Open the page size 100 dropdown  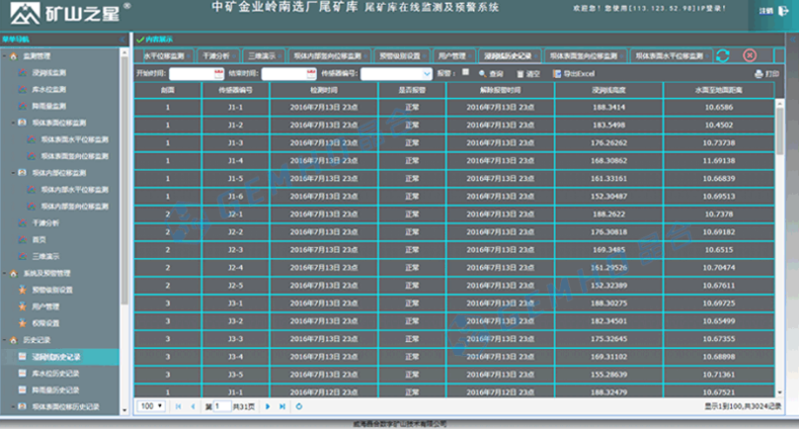[x=152, y=407]
